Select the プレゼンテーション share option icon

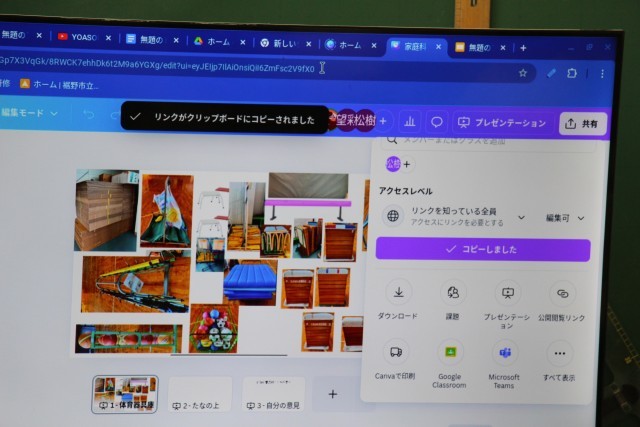tap(508, 293)
